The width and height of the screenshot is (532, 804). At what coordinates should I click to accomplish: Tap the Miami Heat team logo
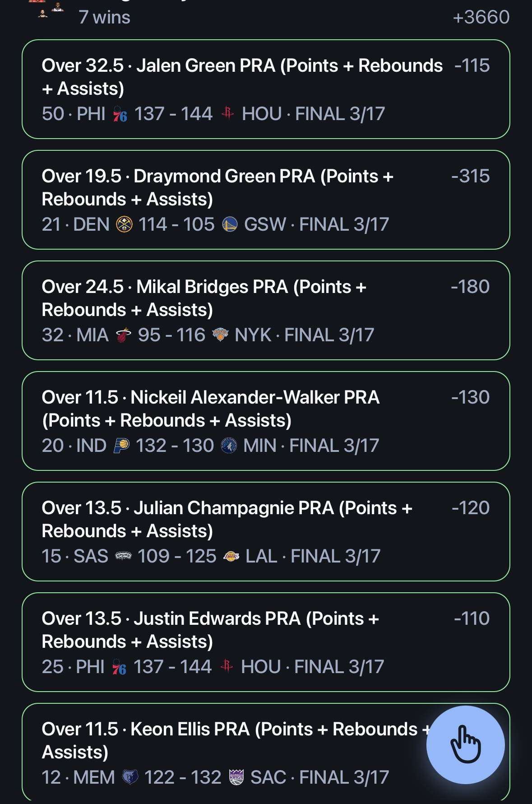(123, 335)
